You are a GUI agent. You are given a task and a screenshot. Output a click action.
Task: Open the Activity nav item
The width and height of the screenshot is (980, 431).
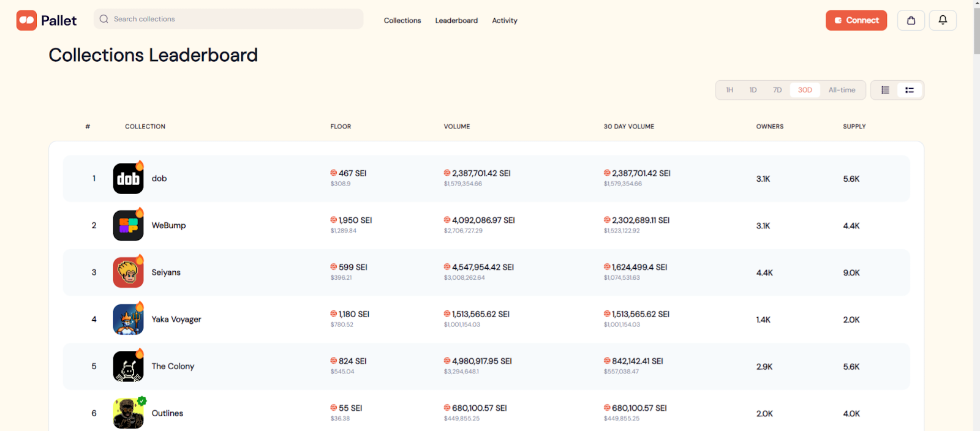click(x=505, y=20)
